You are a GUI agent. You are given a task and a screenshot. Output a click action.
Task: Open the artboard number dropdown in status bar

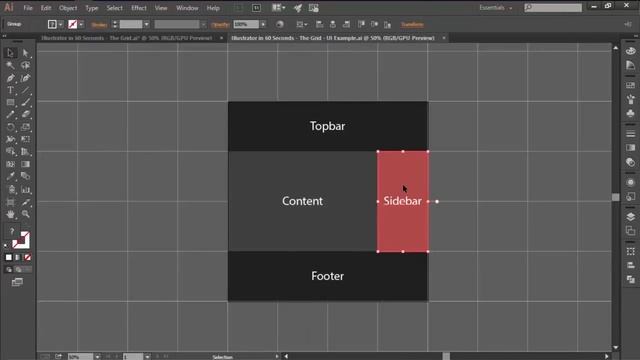pos(147,357)
